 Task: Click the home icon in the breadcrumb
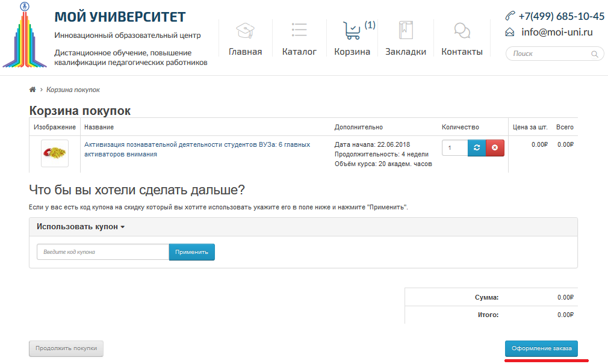coord(33,90)
